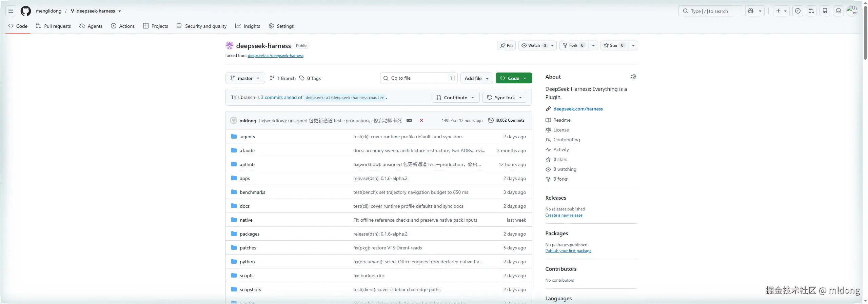Open the .claude folder name
Image resolution: width=868 pixels, height=304 pixels.
pos(247,150)
